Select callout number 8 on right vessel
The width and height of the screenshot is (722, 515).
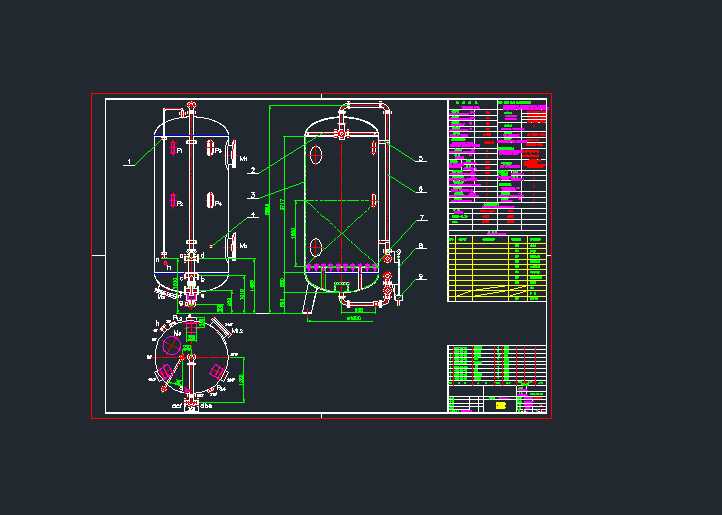point(420,246)
